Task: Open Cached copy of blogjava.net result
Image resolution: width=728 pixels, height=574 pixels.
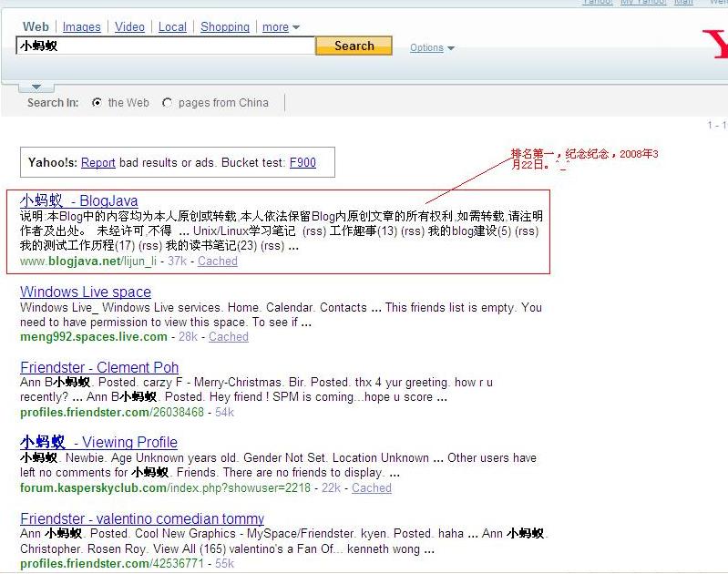Action: point(217,261)
